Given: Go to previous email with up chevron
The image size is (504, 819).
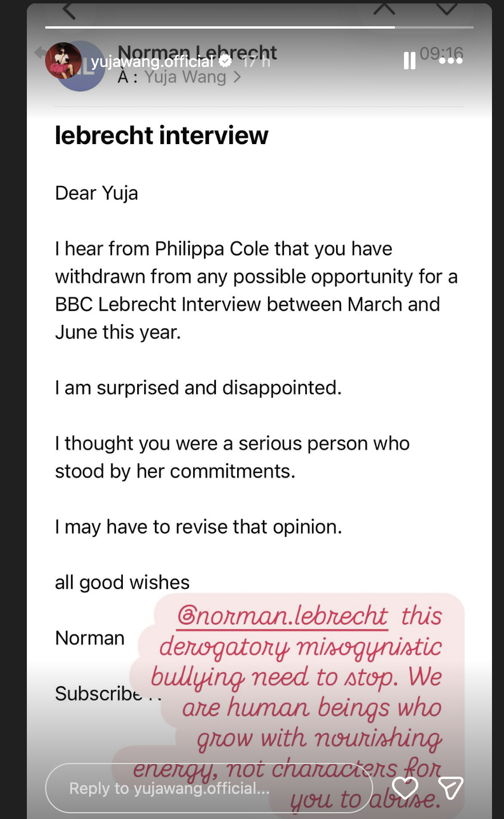Looking at the screenshot, I should [x=385, y=9].
